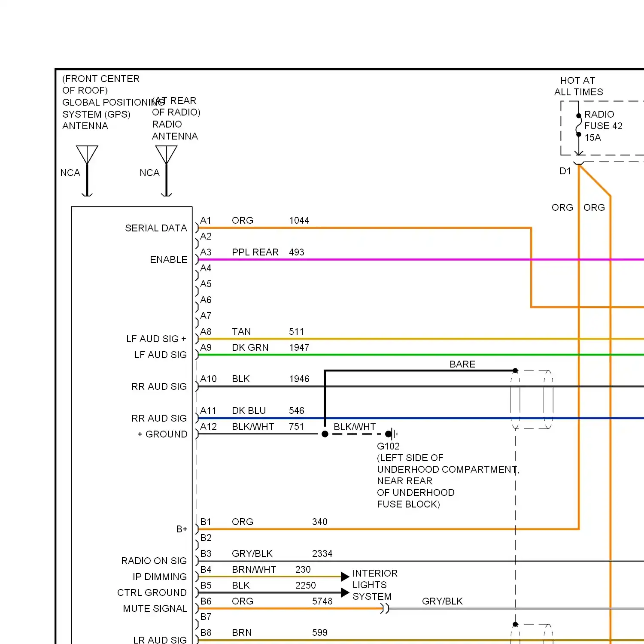Click 'HOT AT ALL TIMES' header
Viewport: 644px width, 644px height.
(578, 86)
